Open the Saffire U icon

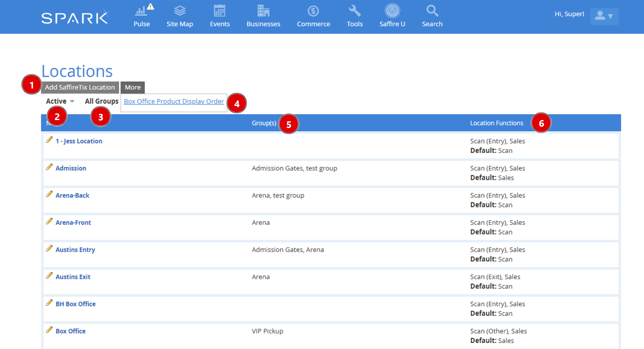pyautogui.click(x=392, y=10)
